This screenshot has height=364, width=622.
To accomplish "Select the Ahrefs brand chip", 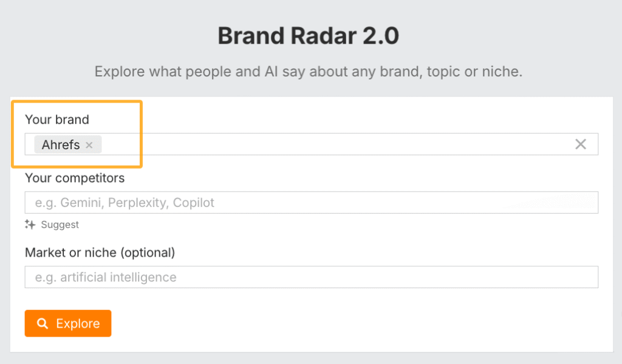I will (61, 144).
